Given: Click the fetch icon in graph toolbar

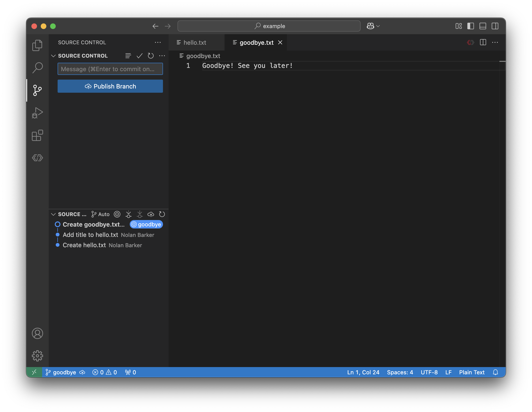Looking at the screenshot, I should [128, 214].
